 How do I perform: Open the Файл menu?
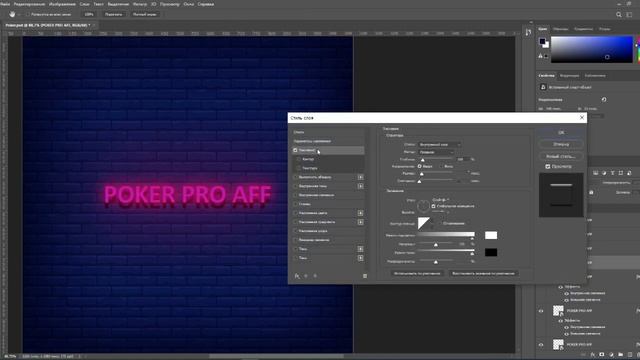click(4, 4)
